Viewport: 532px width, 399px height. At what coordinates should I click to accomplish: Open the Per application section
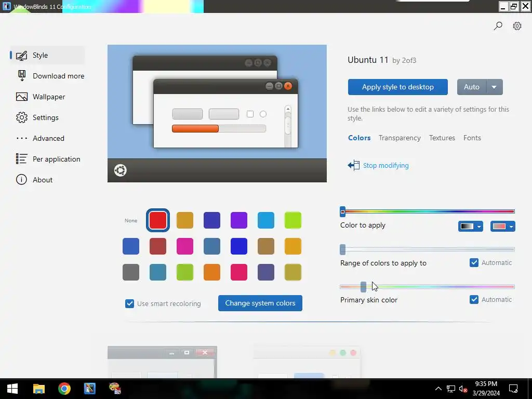point(56,159)
